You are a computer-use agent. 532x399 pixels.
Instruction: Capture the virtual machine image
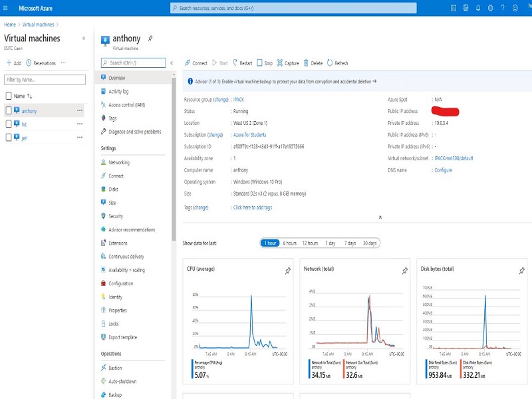[x=288, y=63]
